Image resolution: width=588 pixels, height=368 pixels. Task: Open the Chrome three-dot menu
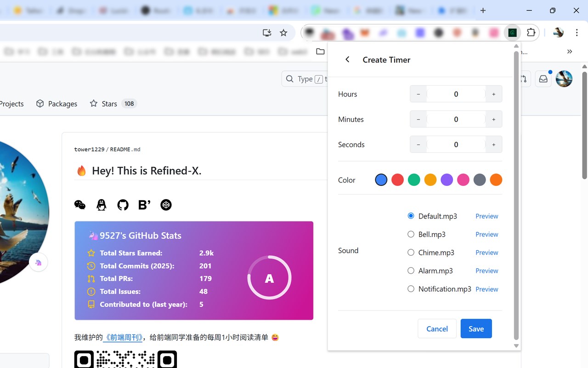point(577,33)
